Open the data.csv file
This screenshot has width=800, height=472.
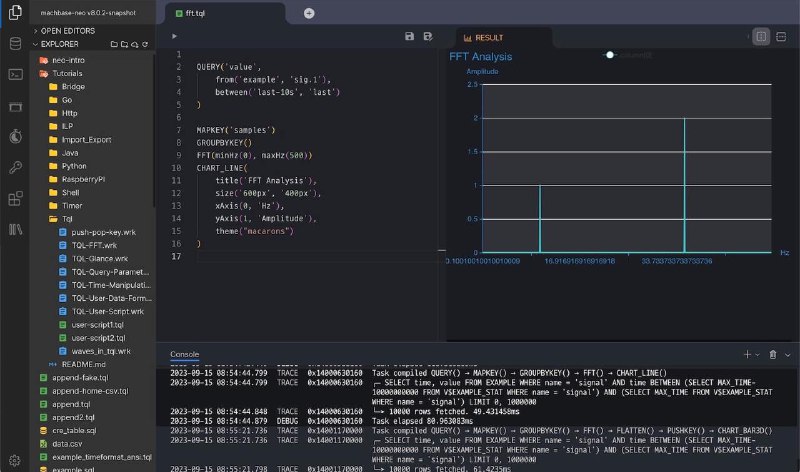click(67, 444)
